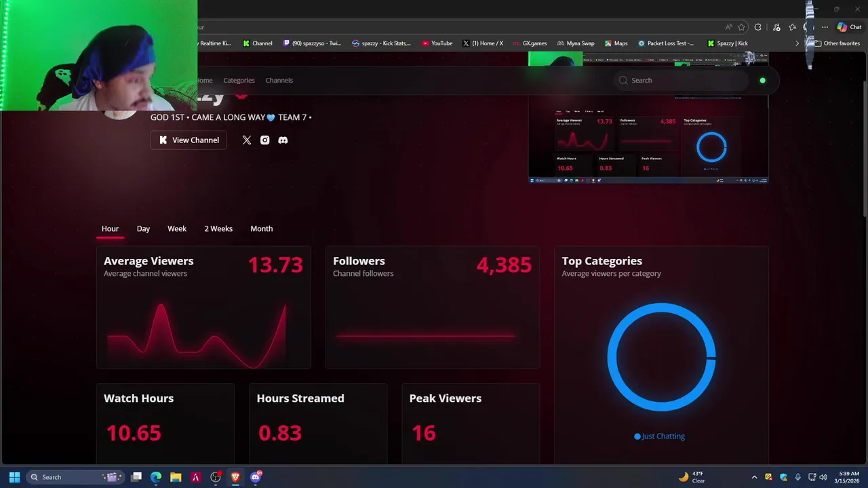Open OBS Studio from the taskbar
Image resolution: width=868 pixels, height=488 pixels.
click(216, 477)
